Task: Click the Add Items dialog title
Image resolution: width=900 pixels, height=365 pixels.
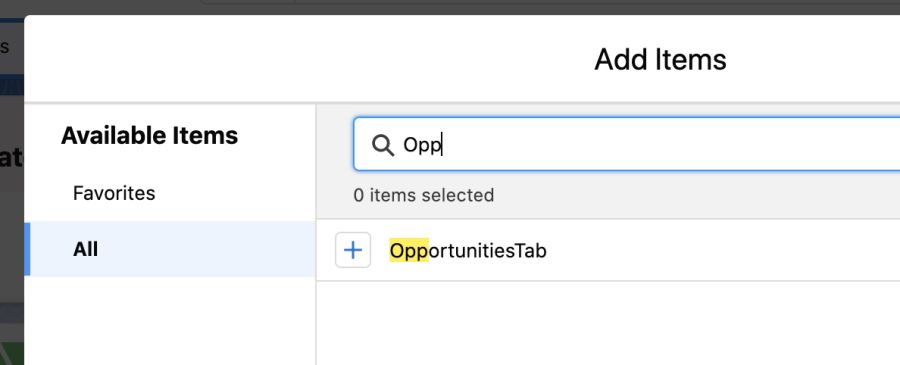Action: 660,60
